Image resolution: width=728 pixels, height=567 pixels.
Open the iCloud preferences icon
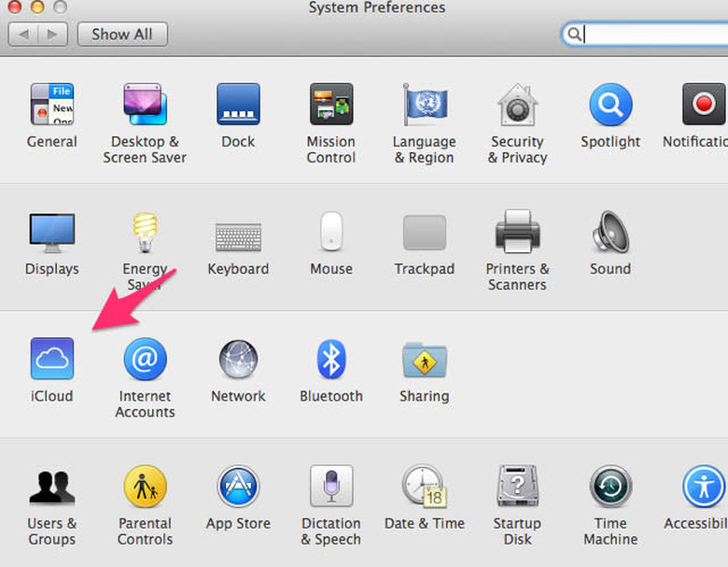click(52, 359)
